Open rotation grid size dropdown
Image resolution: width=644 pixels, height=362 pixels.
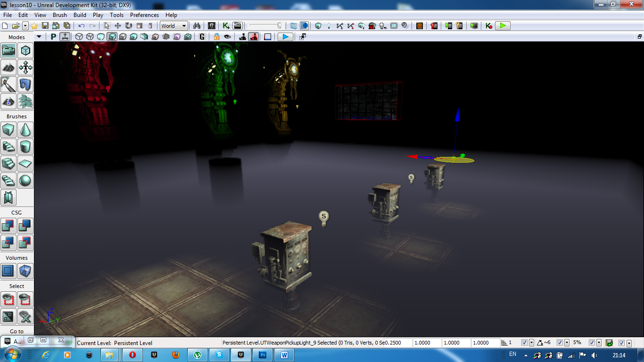[x=567, y=343]
